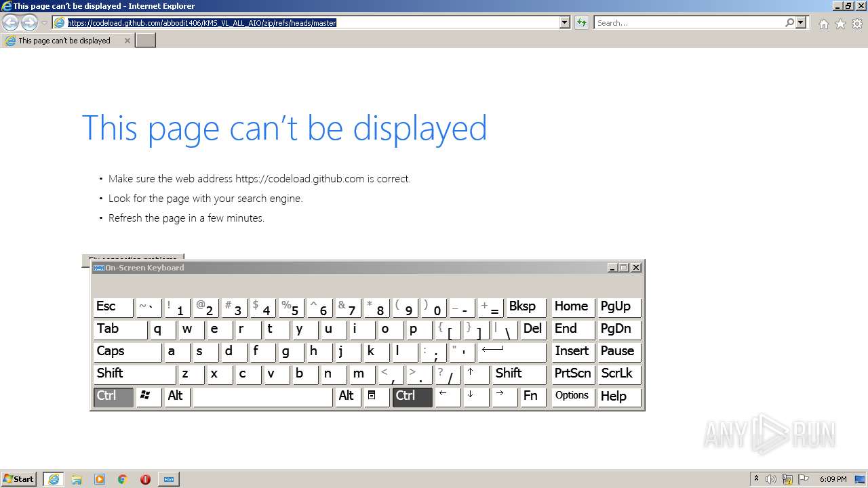Click the space bar key

coord(262,396)
